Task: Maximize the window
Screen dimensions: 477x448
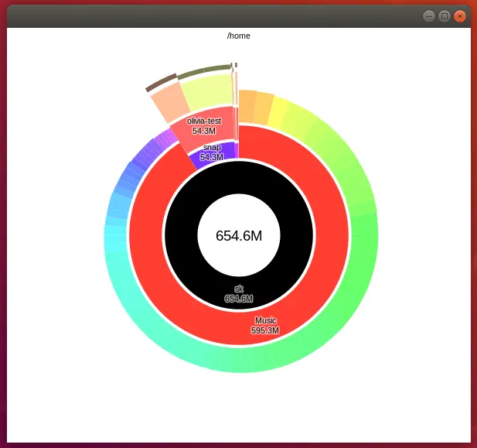Action: pos(445,16)
